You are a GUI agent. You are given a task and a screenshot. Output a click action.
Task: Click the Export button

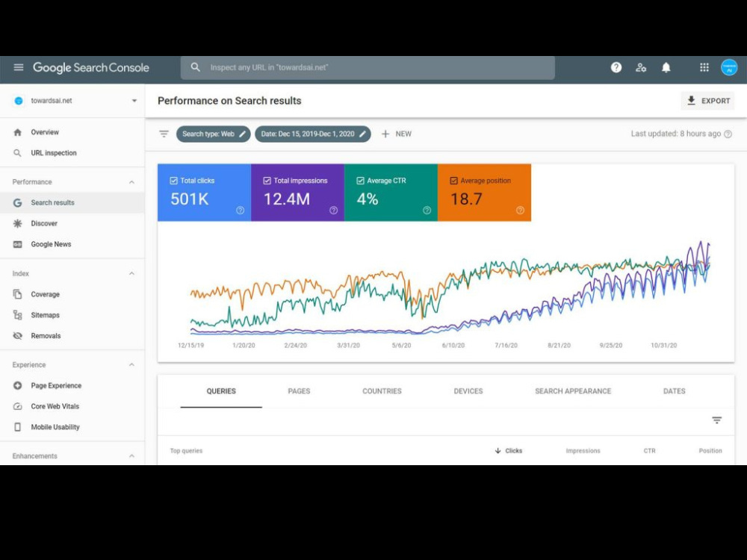708,101
